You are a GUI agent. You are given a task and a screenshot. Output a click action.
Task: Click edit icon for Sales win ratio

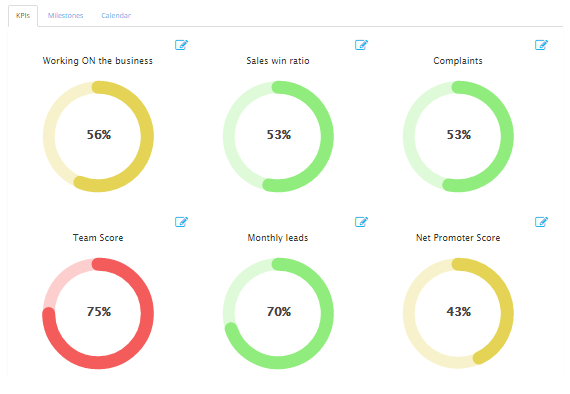click(361, 45)
